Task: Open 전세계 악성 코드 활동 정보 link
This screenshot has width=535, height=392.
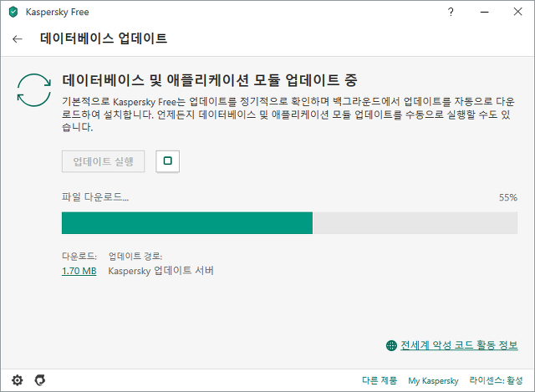Action: pos(459,345)
